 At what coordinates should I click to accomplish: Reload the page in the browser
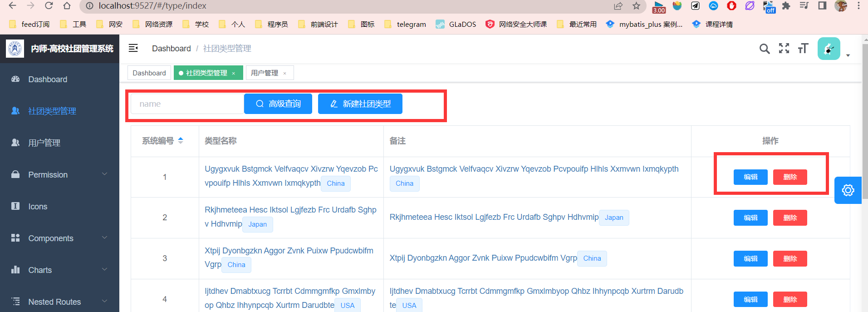coord(49,6)
